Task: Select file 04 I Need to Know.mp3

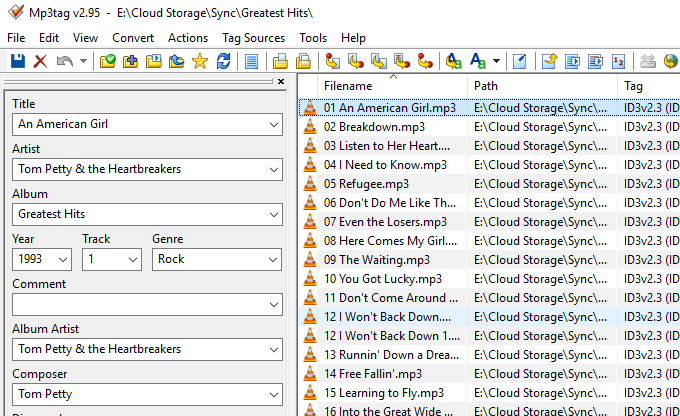Action: pos(385,165)
